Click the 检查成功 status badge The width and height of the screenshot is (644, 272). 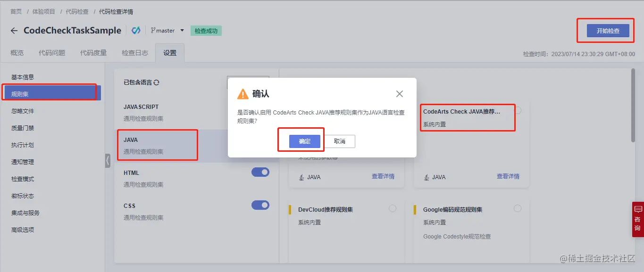click(206, 31)
